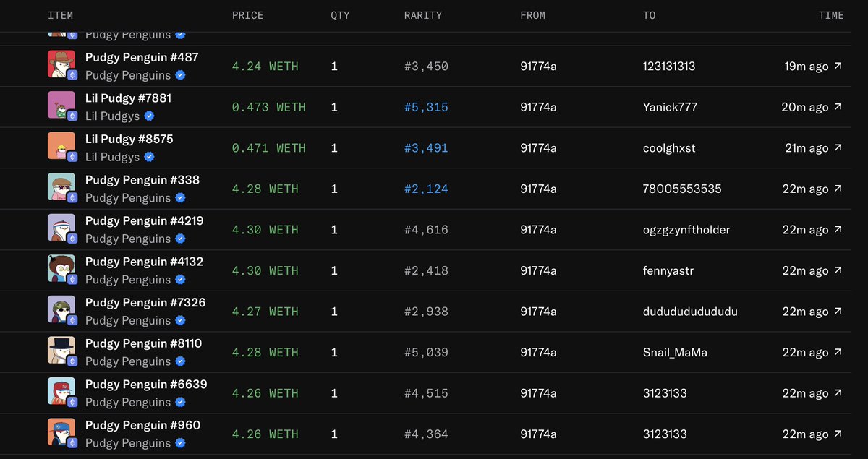Open external link arrow in Pudgy Penguin #8110 row
This screenshot has height=459, width=868.
pyautogui.click(x=838, y=352)
